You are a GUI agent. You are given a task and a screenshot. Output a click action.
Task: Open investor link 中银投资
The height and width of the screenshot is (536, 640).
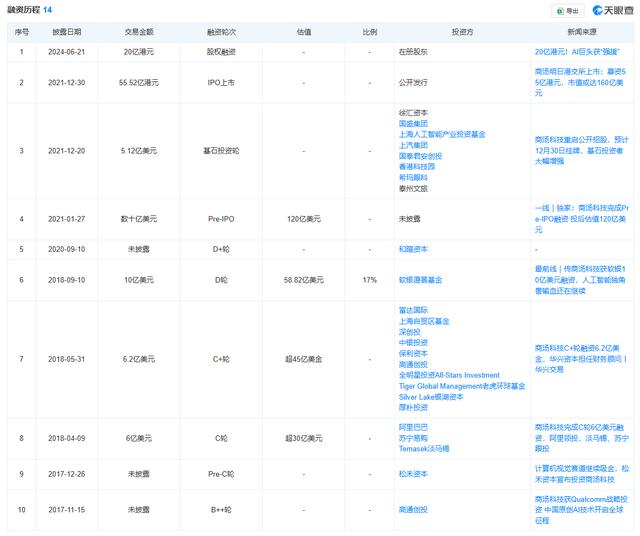413,343
